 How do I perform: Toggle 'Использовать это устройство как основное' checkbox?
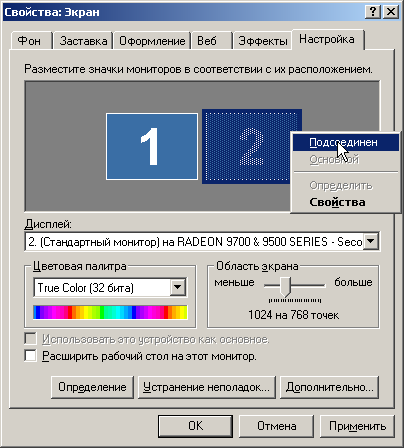click(x=30, y=339)
